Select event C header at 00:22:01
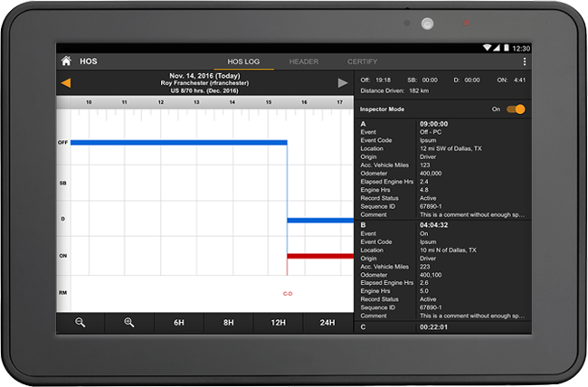 pyautogui.click(x=442, y=327)
